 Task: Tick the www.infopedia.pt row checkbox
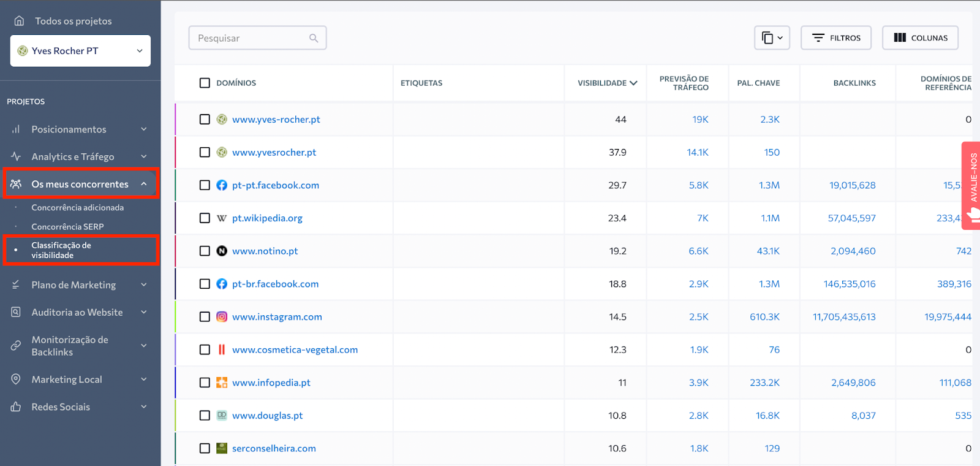coord(205,383)
